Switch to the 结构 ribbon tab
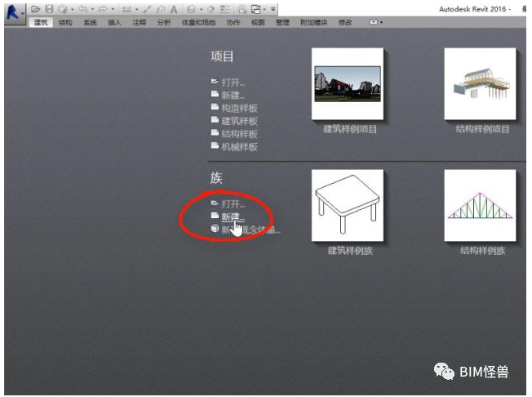The height and width of the screenshot is (397, 532). pyautogui.click(x=65, y=23)
